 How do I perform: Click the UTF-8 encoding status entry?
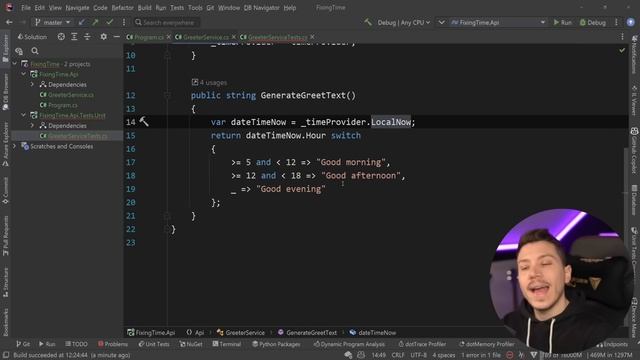(x=418, y=355)
